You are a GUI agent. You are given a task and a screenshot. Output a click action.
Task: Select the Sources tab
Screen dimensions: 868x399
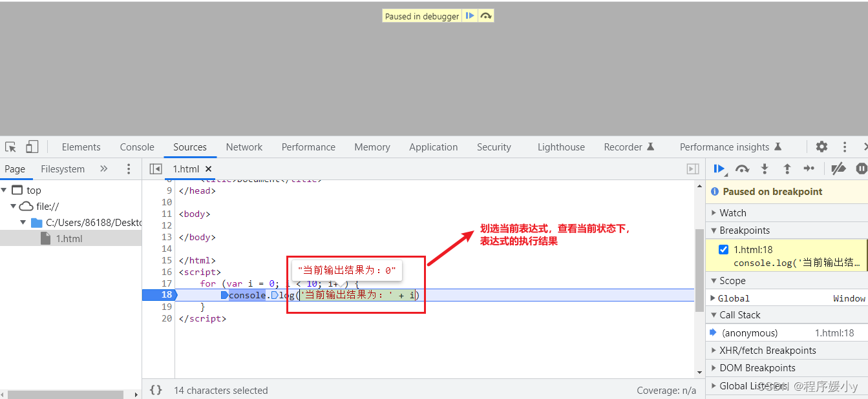190,147
